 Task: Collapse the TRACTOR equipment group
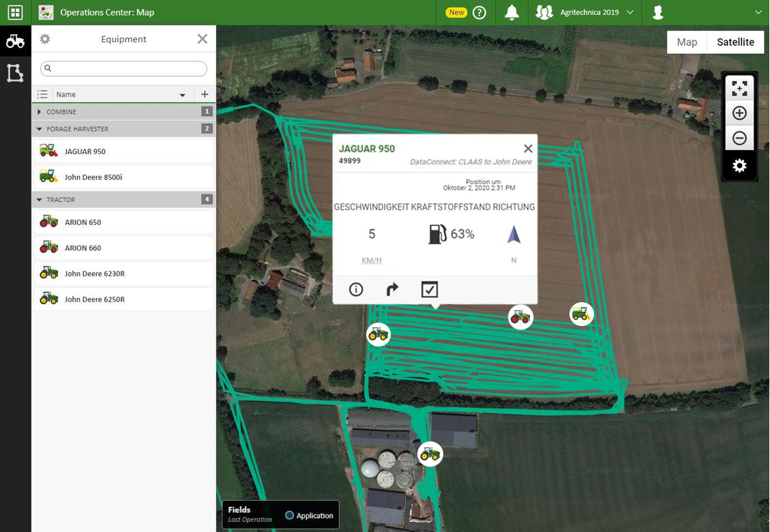click(x=40, y=200)
